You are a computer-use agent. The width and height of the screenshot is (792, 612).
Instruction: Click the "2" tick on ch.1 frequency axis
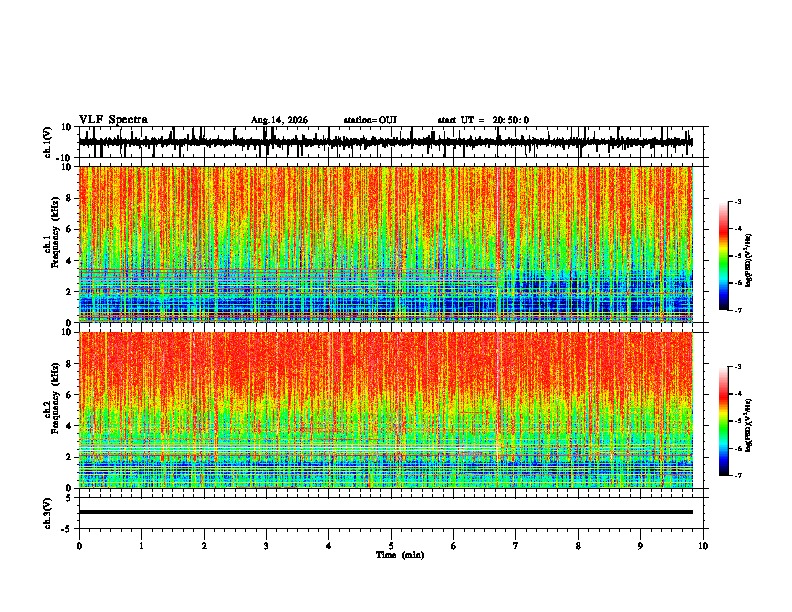69,292
